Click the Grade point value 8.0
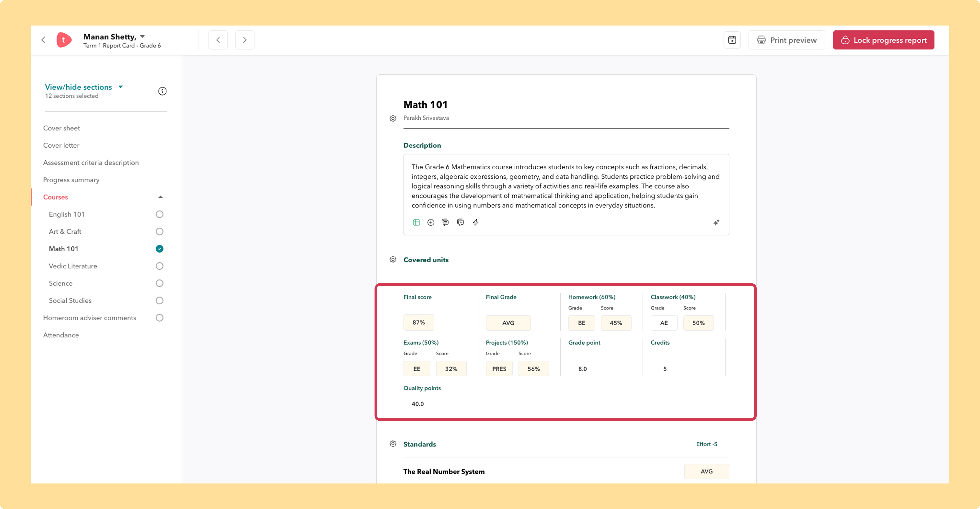 click(x=583, y=369)
